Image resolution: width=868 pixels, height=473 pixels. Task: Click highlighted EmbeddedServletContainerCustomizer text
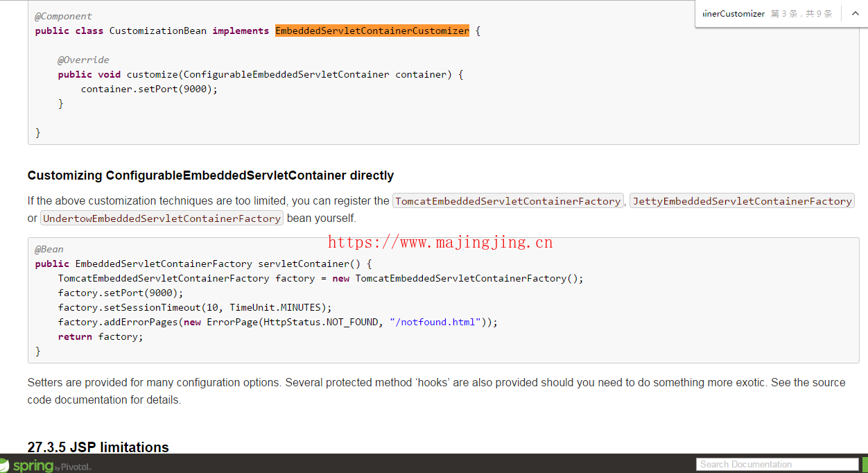[372, 31]
